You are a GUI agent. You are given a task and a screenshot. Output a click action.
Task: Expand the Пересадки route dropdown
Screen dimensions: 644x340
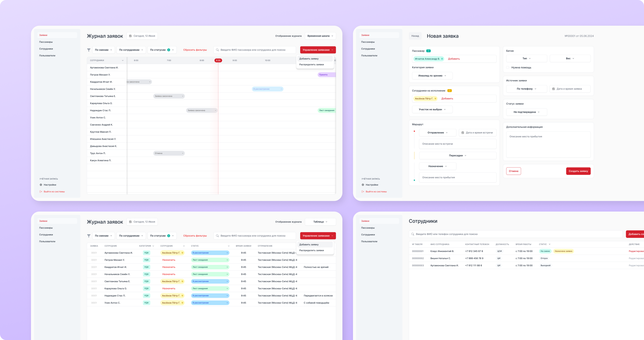pos(457,156)
